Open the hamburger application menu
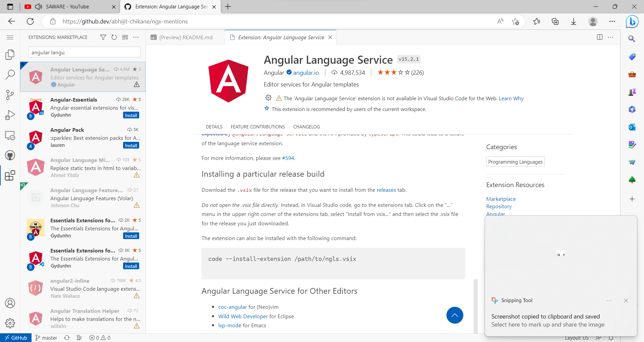This screenshot has height=342, width=644. 10,37
